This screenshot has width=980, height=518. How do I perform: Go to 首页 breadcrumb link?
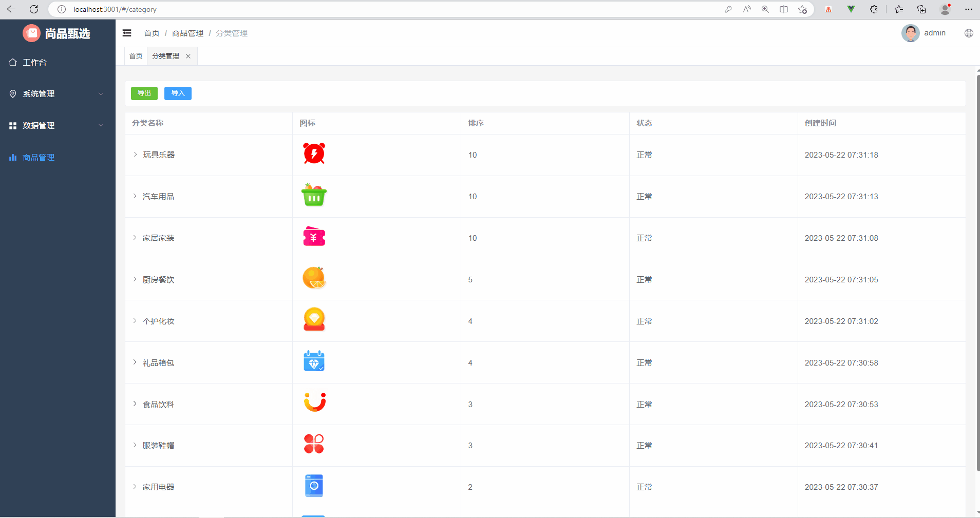click(152, 33)
